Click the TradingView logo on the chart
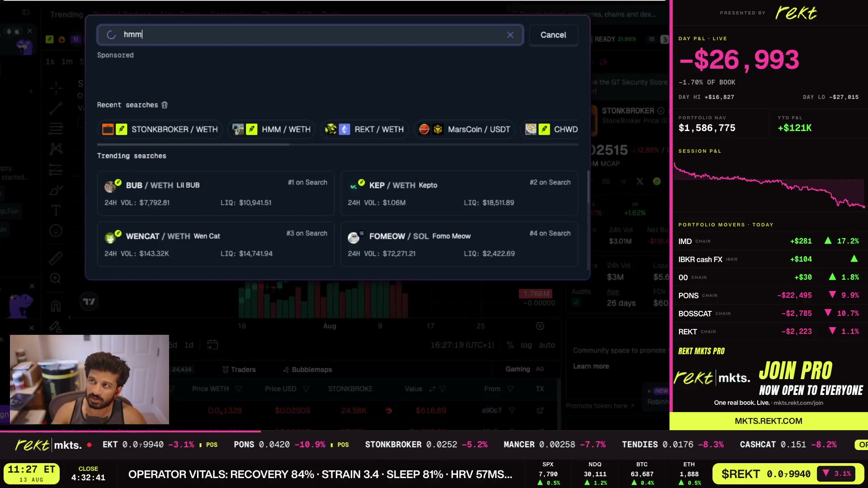This screenshot has height=488, width=868. point(89,301)
